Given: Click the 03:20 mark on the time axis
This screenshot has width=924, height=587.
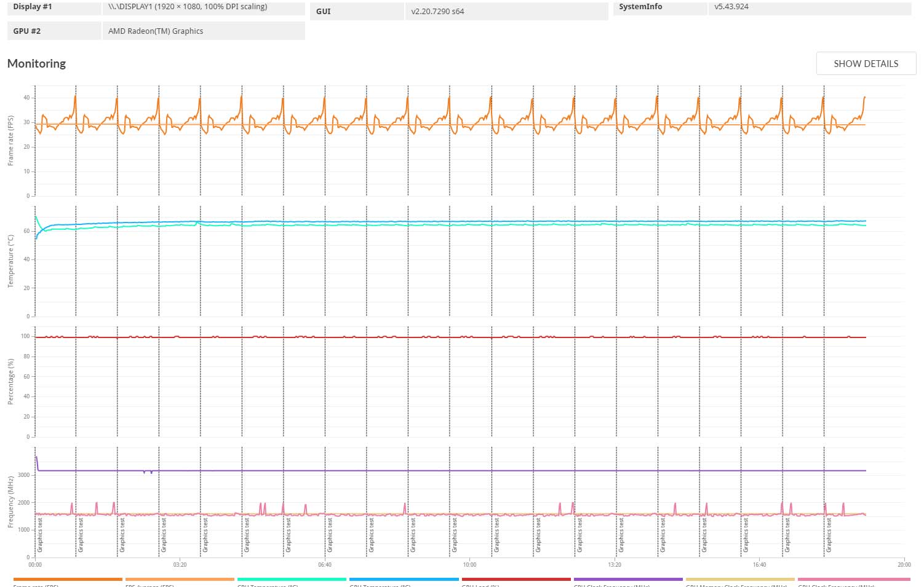Looking at the screenshot, I should [180, 564].
